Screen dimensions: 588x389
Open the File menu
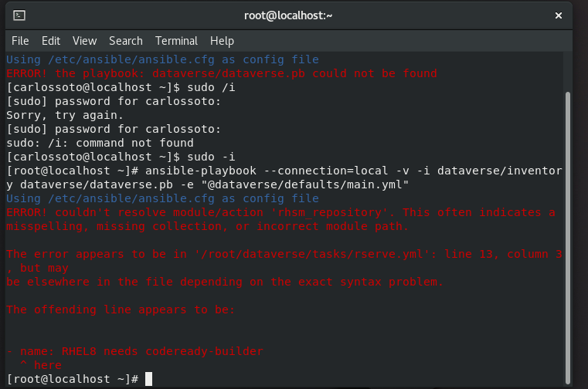point(20,41)
